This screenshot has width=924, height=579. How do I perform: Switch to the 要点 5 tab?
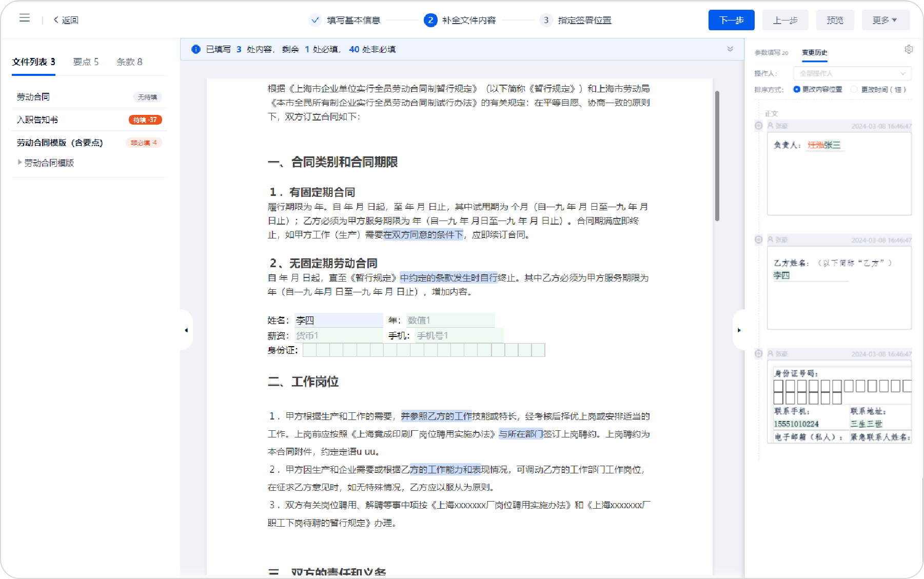pyautogui.click(x=86, y=62)
